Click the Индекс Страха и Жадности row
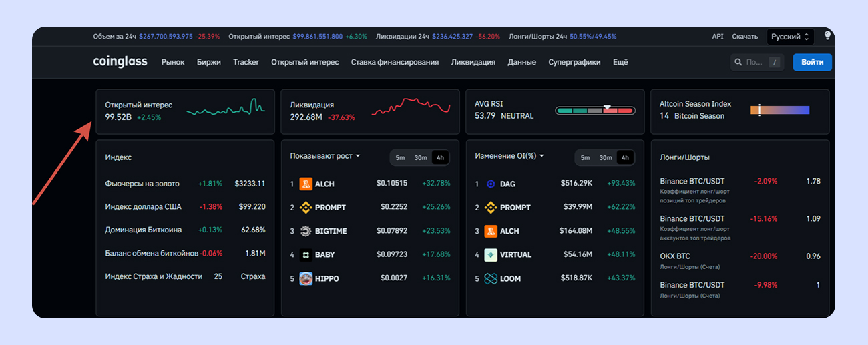Screen dimensions: 868x345 pos(185,276)
